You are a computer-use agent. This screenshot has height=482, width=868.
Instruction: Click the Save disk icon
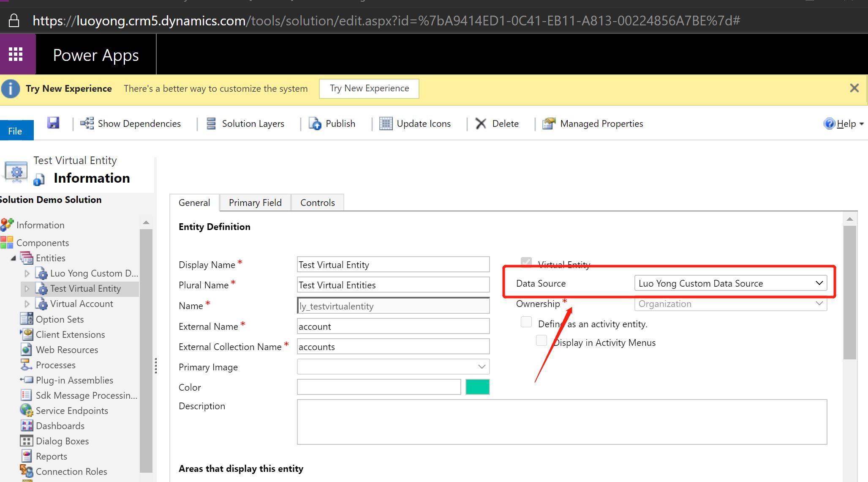(53, 123)
